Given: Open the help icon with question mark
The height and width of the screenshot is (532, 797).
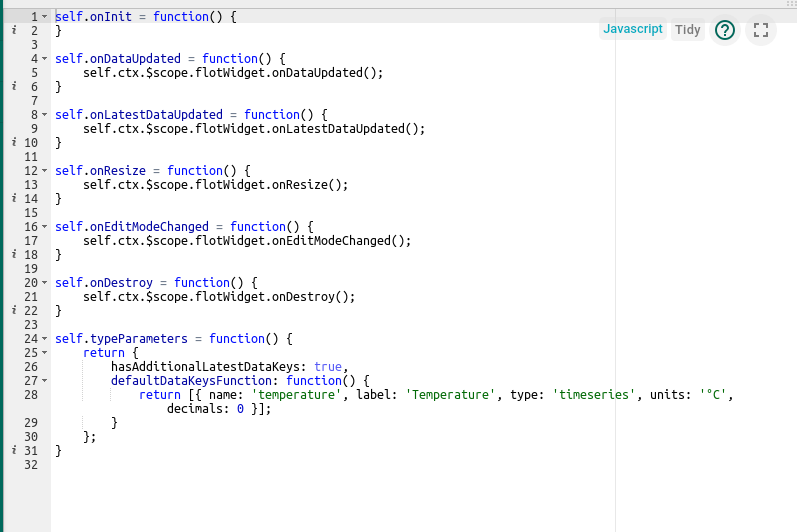Looking at the screenshot, I should tap(724, 30).
